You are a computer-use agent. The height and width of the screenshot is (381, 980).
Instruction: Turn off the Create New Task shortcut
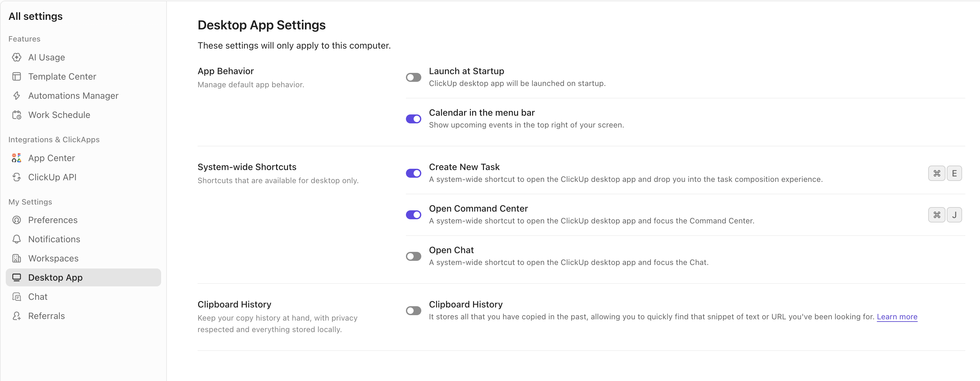click(413, 173)
